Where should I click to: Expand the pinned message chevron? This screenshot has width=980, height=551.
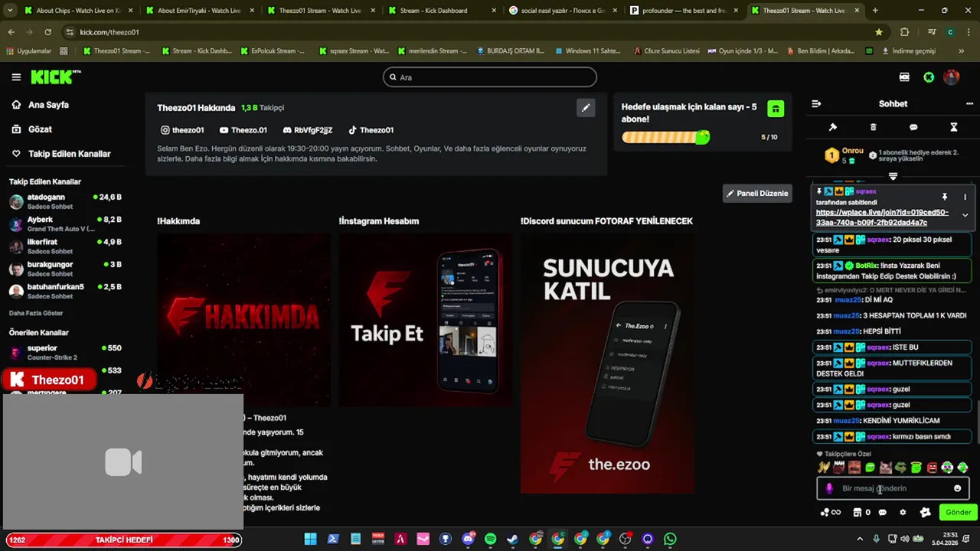[x=965, y=215]
